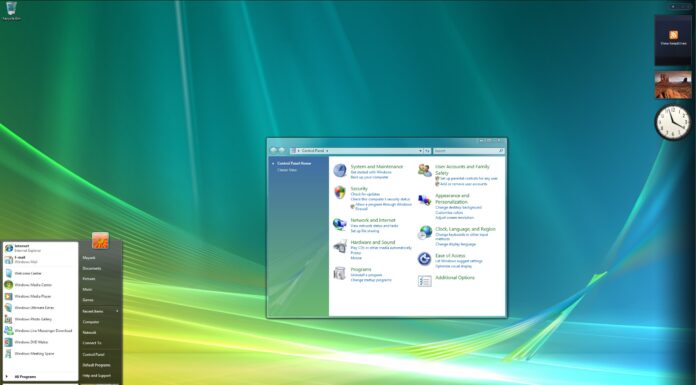Click the Internet Explorer icon in Start menu
Image resolution: width=696 pixels, height=385 pixels.
(x=8, y=248)
